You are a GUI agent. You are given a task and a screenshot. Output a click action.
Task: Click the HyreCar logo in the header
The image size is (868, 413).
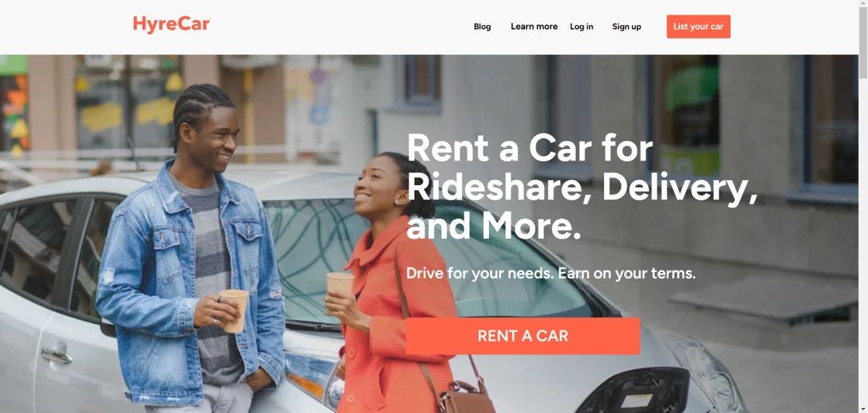tap(171, 24)
